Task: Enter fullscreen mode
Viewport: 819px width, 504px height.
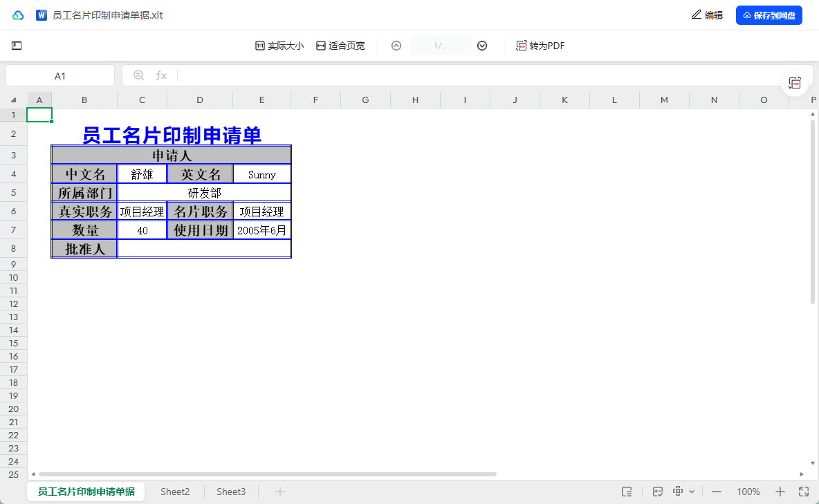Action: 804,492
